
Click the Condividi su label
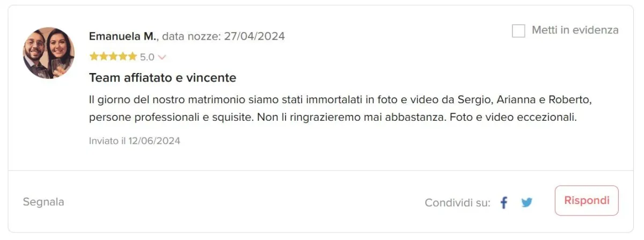click(x=458, y=203)
